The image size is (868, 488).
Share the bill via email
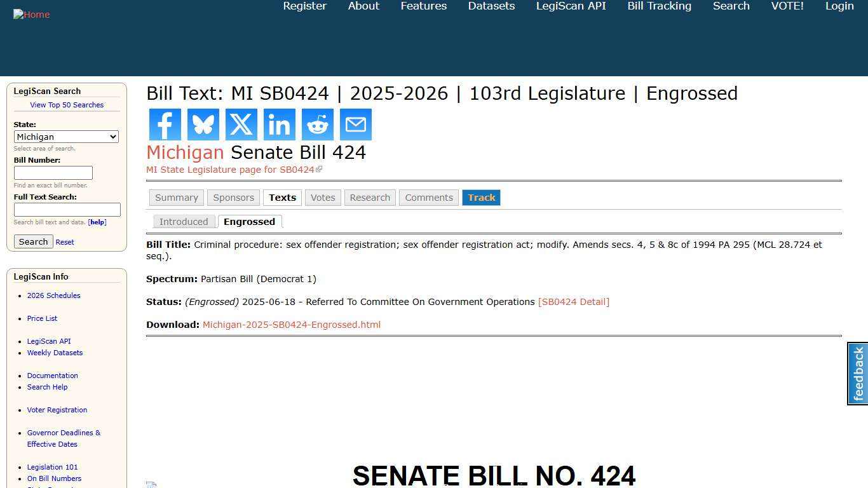pyautogui.click(x=355, y=124)
